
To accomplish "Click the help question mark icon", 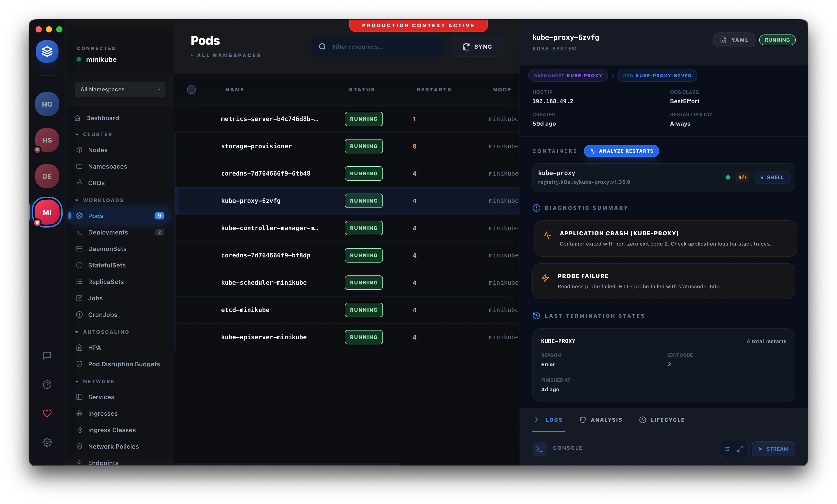I will point(47,385).
